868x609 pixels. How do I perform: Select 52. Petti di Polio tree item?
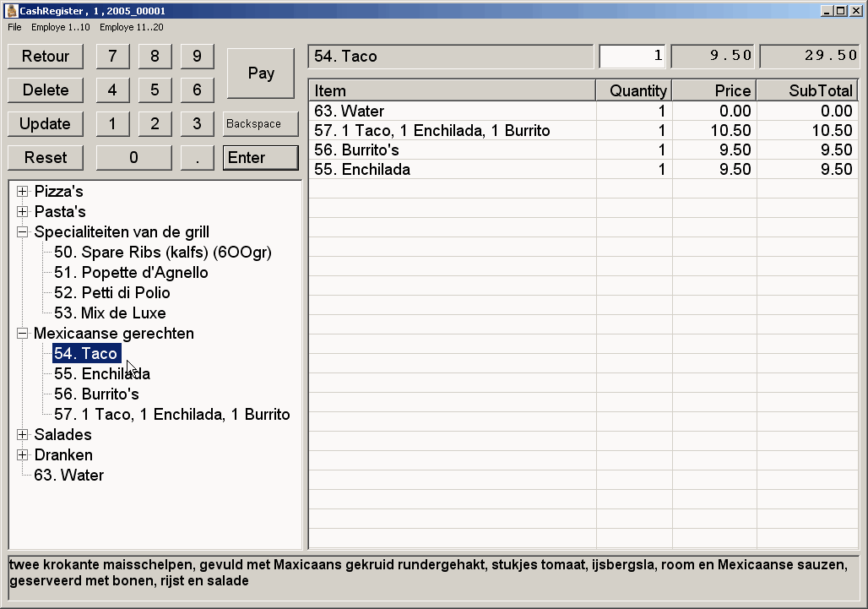111,293
